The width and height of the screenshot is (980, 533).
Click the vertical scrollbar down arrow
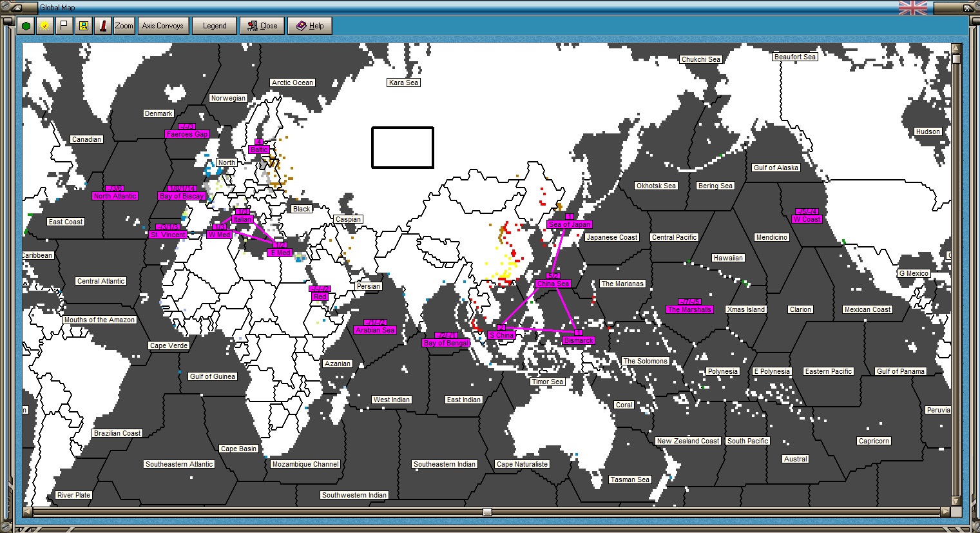[x=956, y=501]
